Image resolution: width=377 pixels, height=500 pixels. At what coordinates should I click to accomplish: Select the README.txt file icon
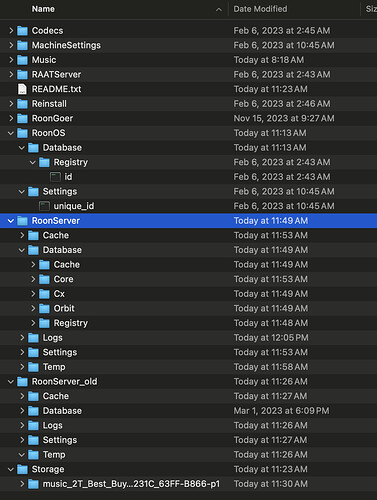[22, 89]
